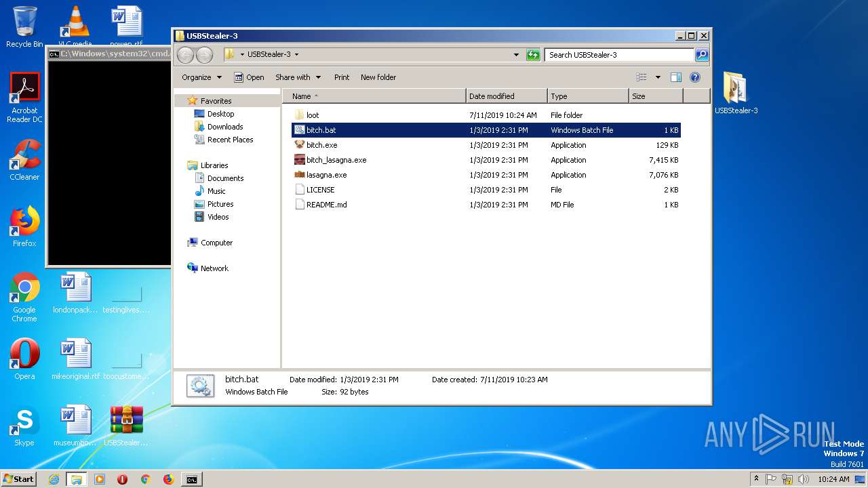Select mikeoriginal.rtf on desktop
The width and height of the screenshot is (868, 488).
point(75,359)
